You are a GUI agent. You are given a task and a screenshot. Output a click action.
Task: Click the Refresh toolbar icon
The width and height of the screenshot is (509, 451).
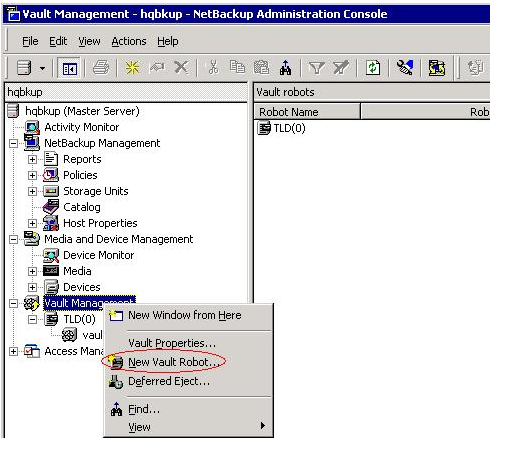coord(373,68)
